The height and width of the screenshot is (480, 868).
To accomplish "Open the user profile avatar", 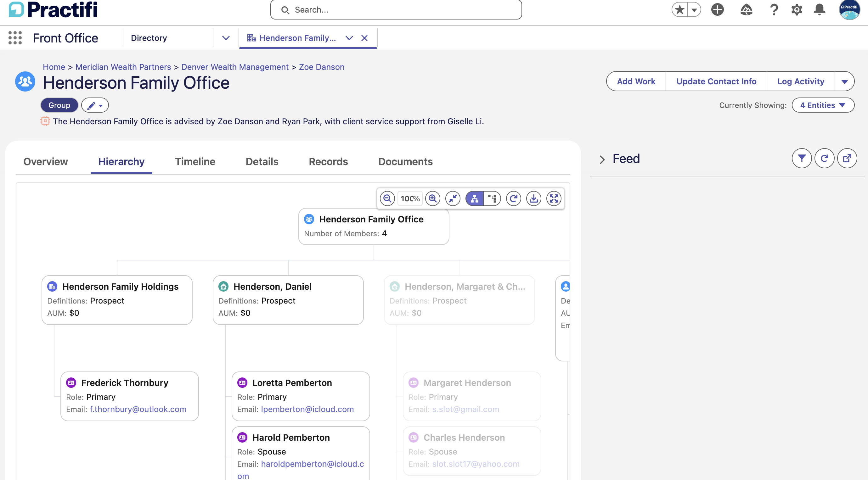I will pyautogui.click(x=849, y=10).
